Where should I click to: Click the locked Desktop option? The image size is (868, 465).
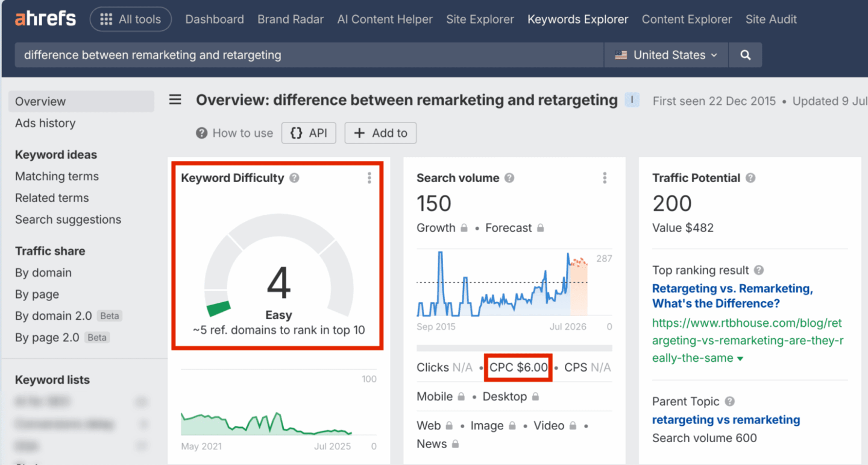point(511,397)
